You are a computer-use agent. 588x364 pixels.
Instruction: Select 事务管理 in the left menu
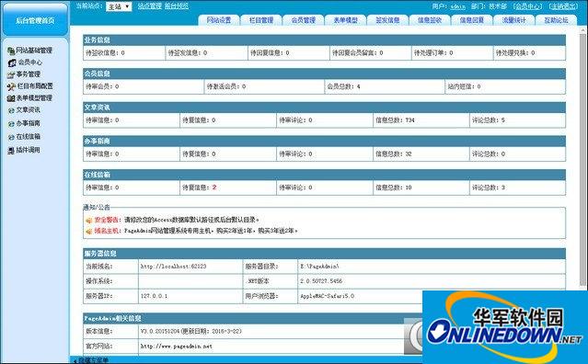click(x=29, y=74)
